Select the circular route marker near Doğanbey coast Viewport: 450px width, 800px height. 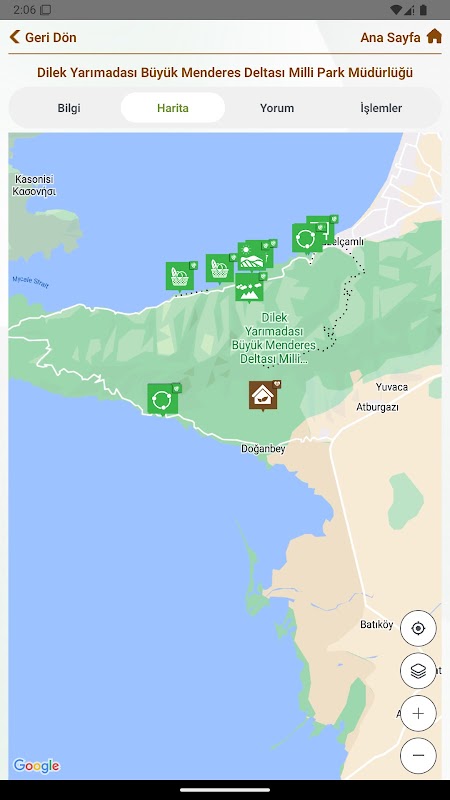click(162, 399)
